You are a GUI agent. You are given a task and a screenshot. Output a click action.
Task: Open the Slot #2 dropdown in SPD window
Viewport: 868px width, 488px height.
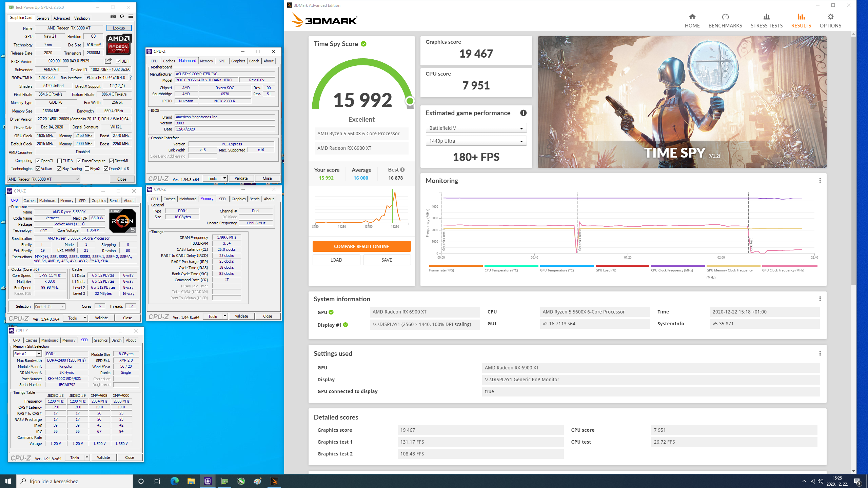click(x=27, y=354)
